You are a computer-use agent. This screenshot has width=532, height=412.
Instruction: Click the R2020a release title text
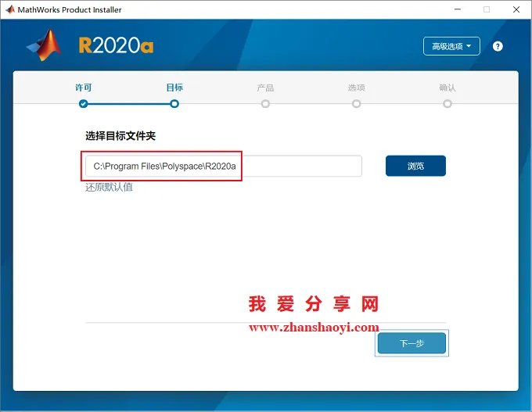116,45
